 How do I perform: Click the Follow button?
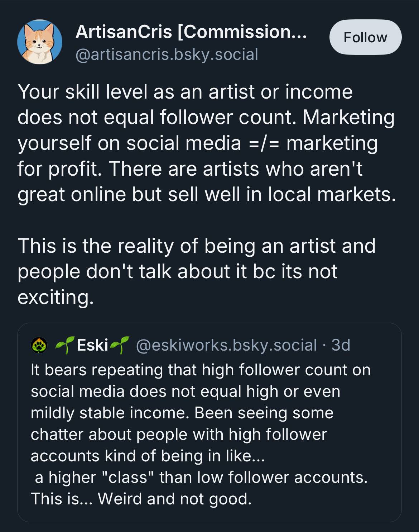tap(365, 37)
